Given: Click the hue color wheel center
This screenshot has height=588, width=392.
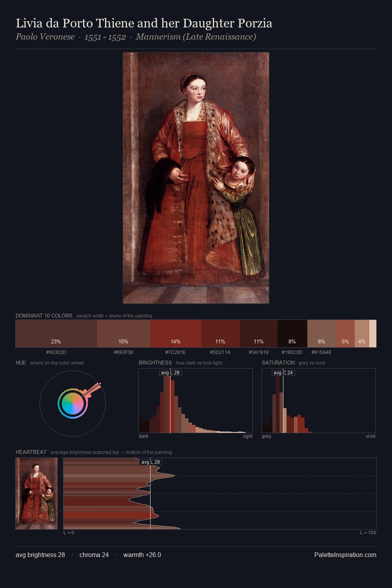Looking at the screenshot, I should click(x=73, y=403).
